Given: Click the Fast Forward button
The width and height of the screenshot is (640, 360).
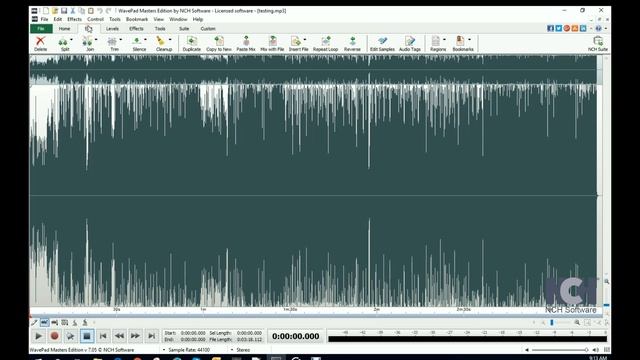Looking at the screenshot, I should pos(135,336).
